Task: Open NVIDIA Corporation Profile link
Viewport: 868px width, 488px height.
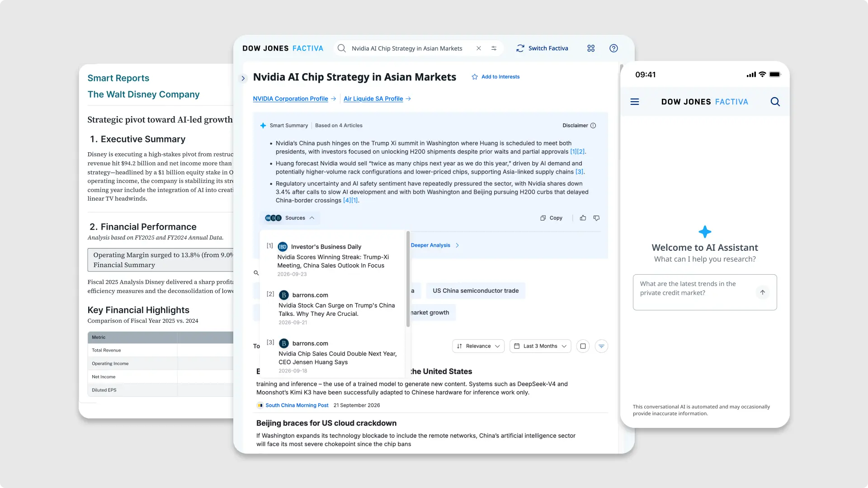Action: 290,99
